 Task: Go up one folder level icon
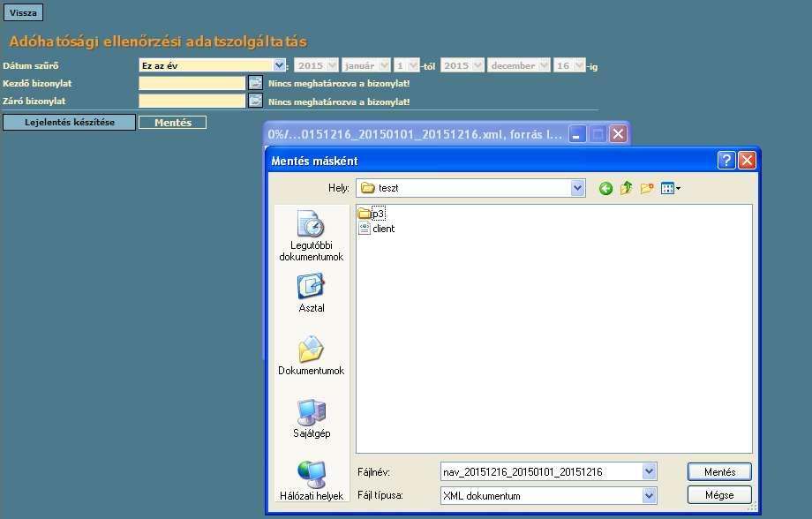click(626, 188)
